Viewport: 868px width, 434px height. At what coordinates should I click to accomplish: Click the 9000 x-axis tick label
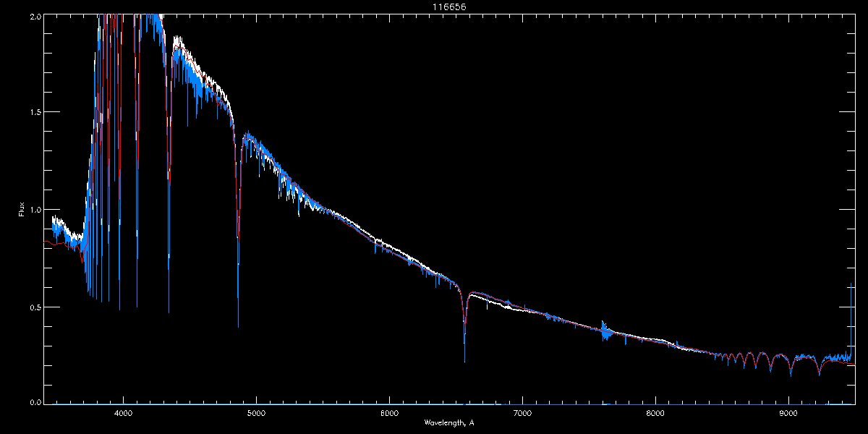[x=788, y=413]
